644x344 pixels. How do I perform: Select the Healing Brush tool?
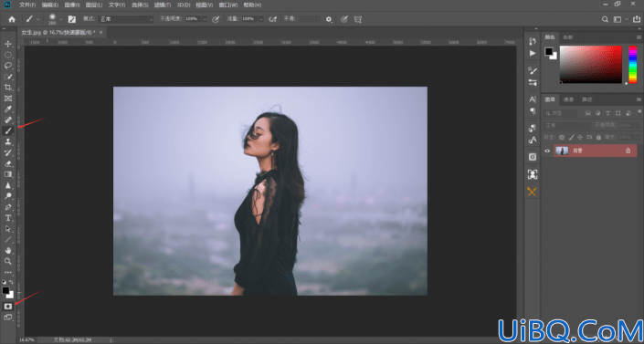click(x=8, y=120)
